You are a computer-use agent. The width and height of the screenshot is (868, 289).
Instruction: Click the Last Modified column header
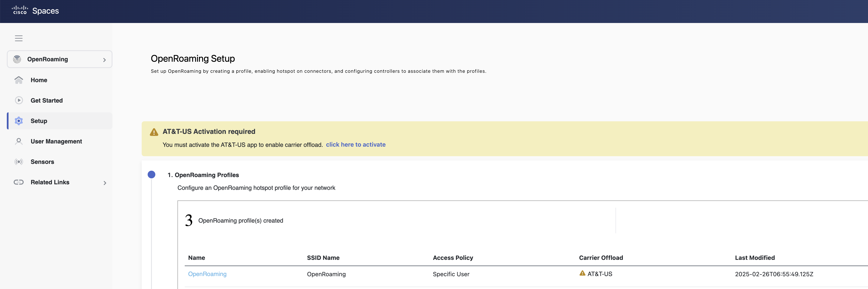tap(754, 258)
